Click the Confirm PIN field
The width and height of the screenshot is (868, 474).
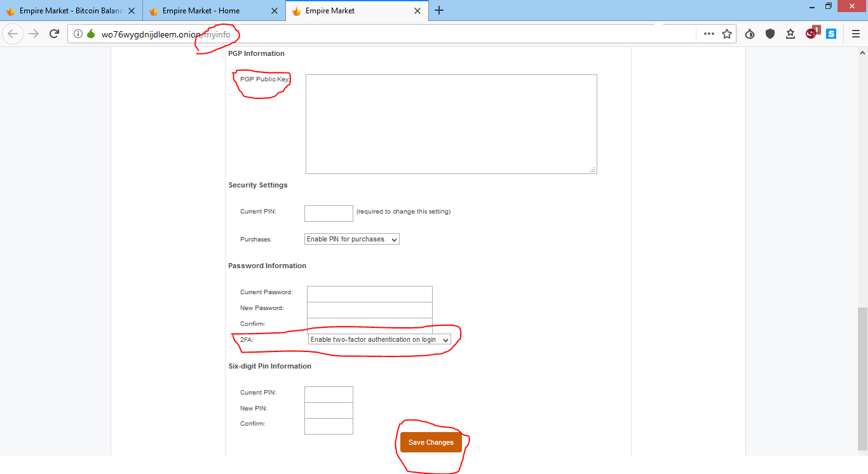(x=329, y=426)
